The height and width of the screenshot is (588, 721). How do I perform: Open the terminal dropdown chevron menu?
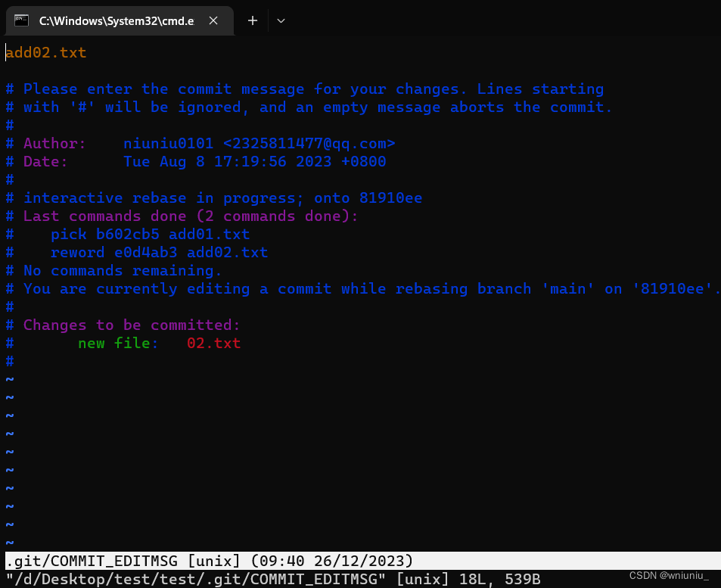point(281,20)
